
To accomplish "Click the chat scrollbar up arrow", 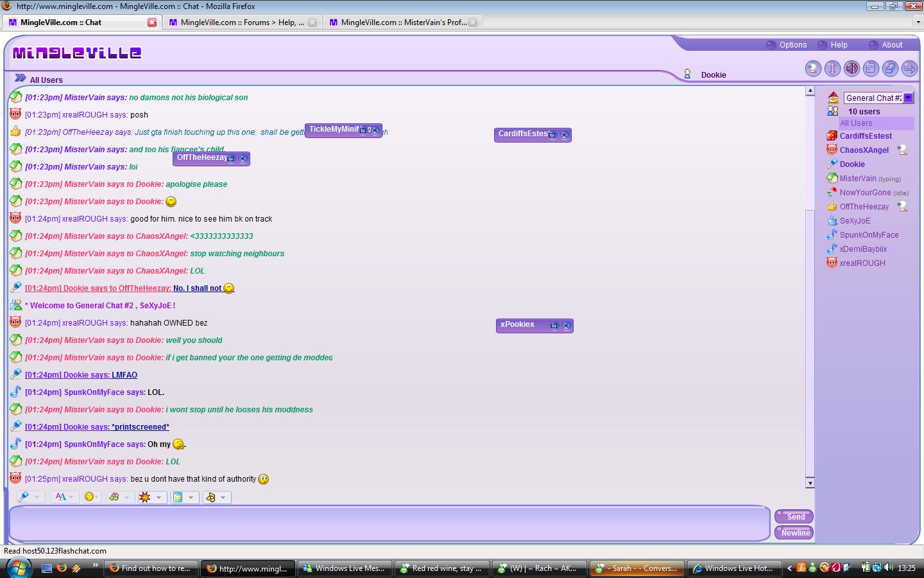I will click(810, 91).
